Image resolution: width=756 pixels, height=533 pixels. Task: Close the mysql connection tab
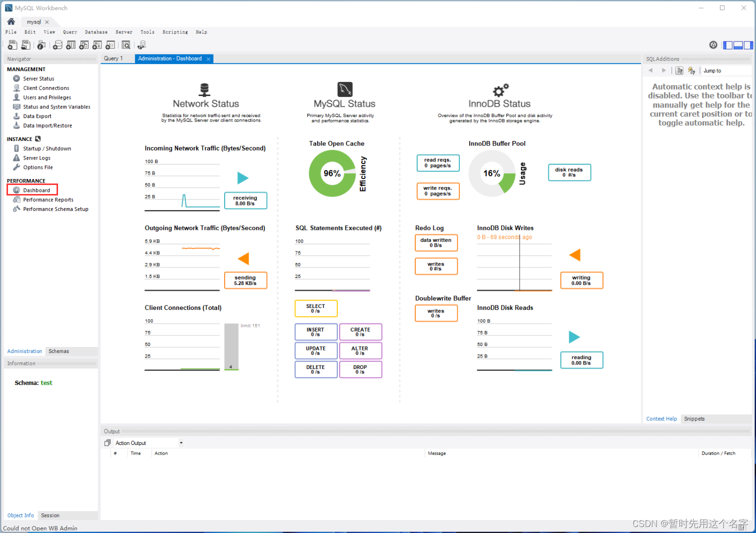coord(47,22)
